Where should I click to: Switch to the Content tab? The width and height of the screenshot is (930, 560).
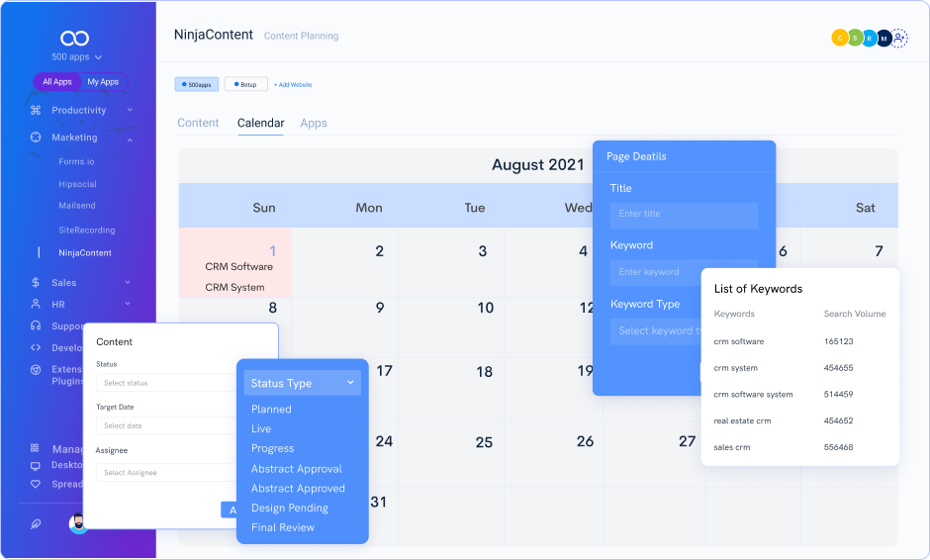point(198,123)
